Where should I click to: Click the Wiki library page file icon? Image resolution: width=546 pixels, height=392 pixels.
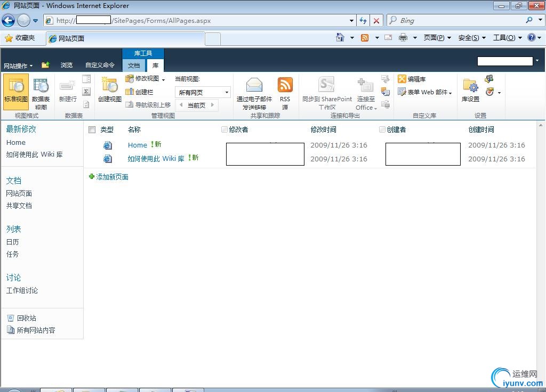(108, 159)
